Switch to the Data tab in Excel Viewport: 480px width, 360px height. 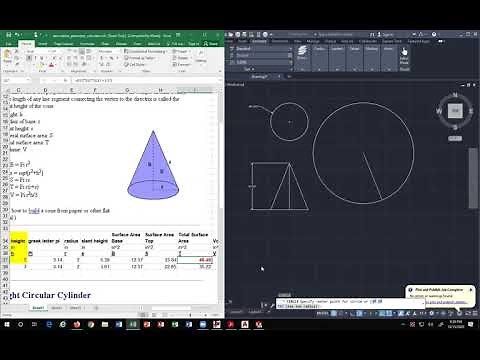point(105,44)
